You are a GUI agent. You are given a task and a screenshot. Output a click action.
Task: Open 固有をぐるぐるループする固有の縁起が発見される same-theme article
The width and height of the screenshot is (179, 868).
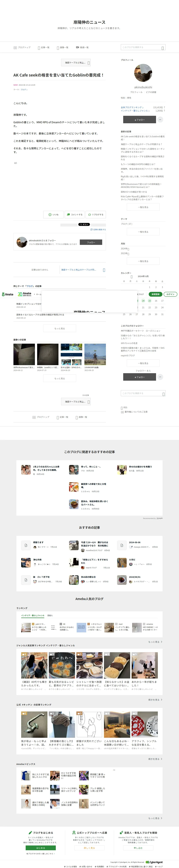pyautogui.click(x=40, y=315)
